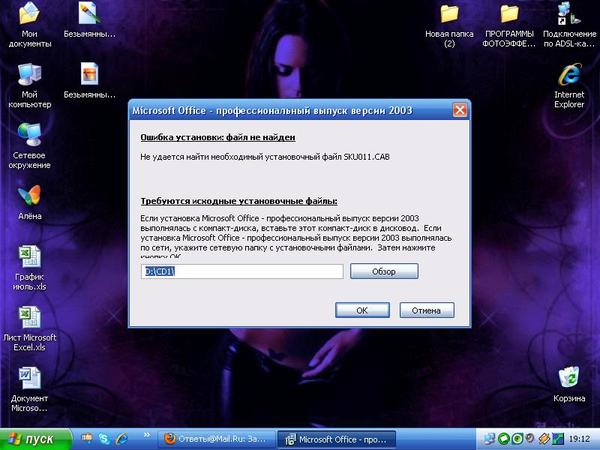Click the Internet Explorer quick launch icon
600x450 pixels.
tap(122, 439)
